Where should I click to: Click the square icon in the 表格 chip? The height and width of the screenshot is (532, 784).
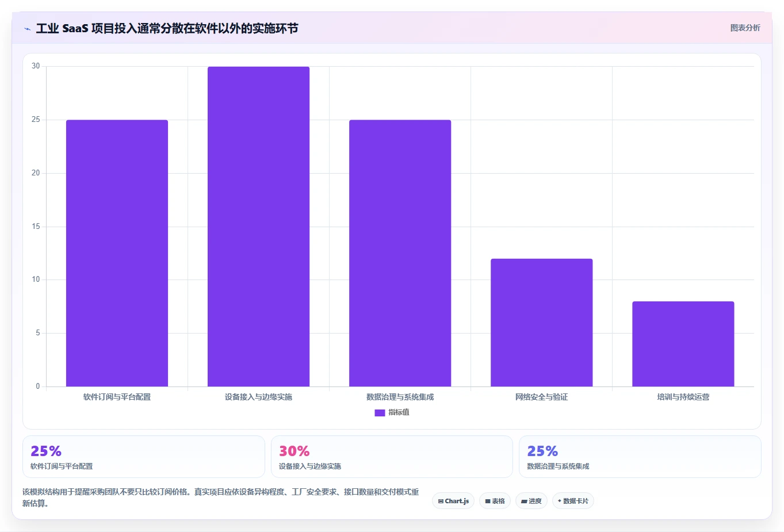coord(488,502)
